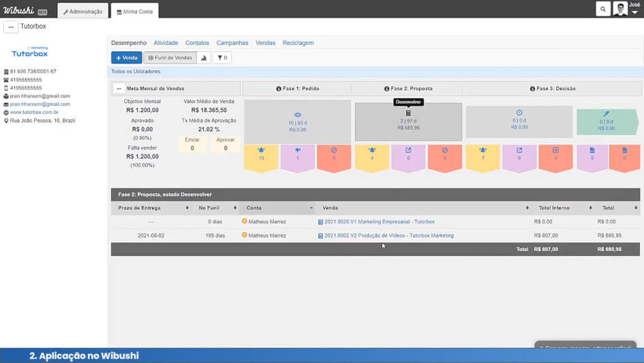Click the R$ 807,00 Total Interno cell
Viewport: 644px width, 363px height.
pos(546,235)
